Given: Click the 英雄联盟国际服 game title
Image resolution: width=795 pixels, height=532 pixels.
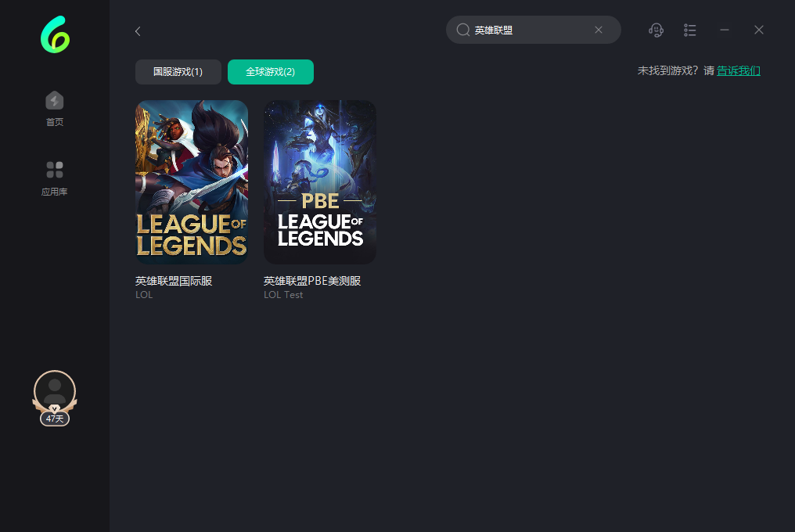Looking at the screenshot, I should click(174, 281).
